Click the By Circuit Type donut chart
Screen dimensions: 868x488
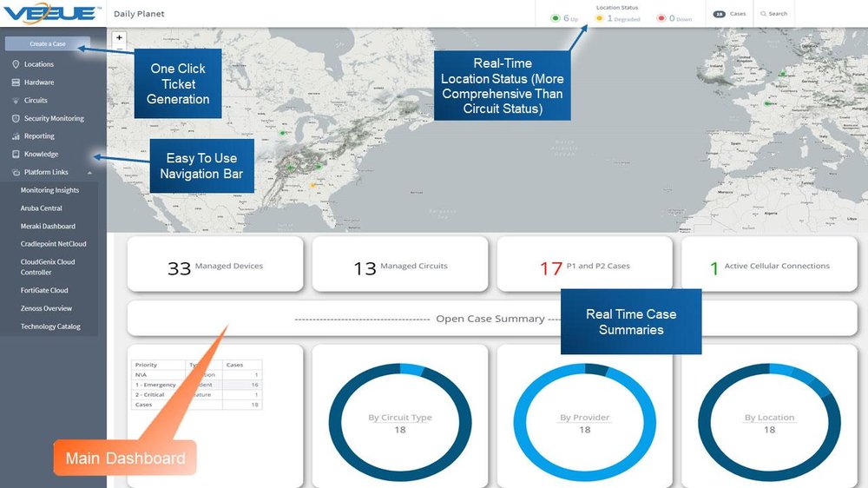[400, 422]
